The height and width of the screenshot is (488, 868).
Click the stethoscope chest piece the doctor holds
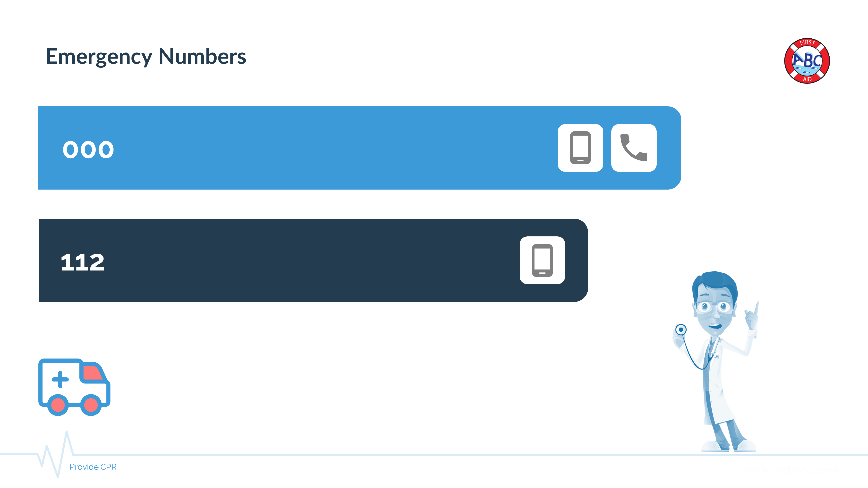coord(681,329)
